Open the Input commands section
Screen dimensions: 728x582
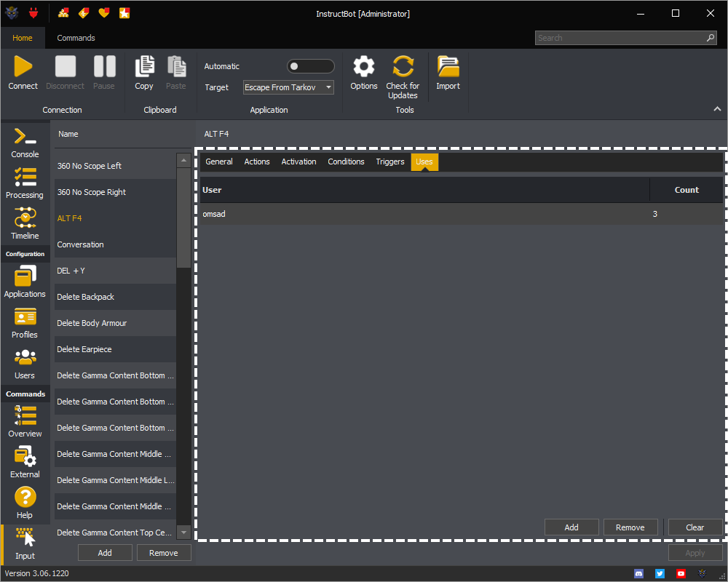point(25,544)
